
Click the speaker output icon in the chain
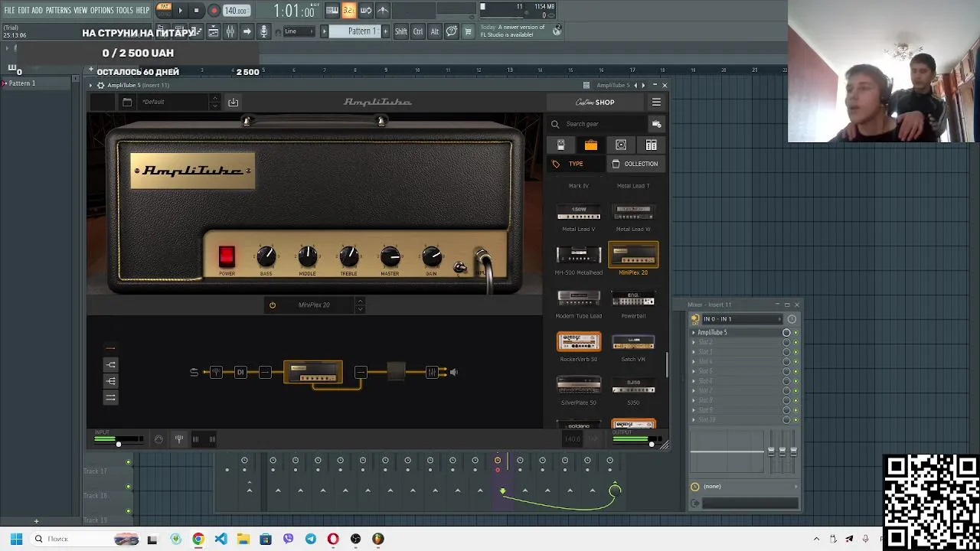click(453, 373)
